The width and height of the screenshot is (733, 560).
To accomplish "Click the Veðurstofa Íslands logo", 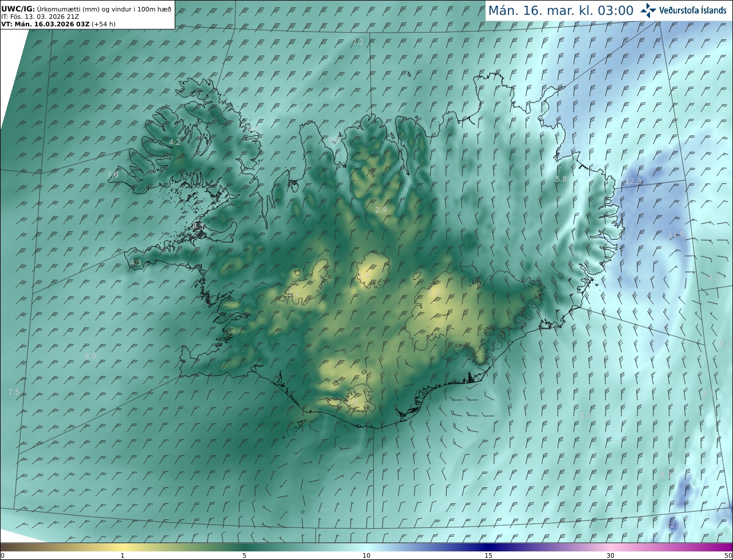I will tap(684, 10).
